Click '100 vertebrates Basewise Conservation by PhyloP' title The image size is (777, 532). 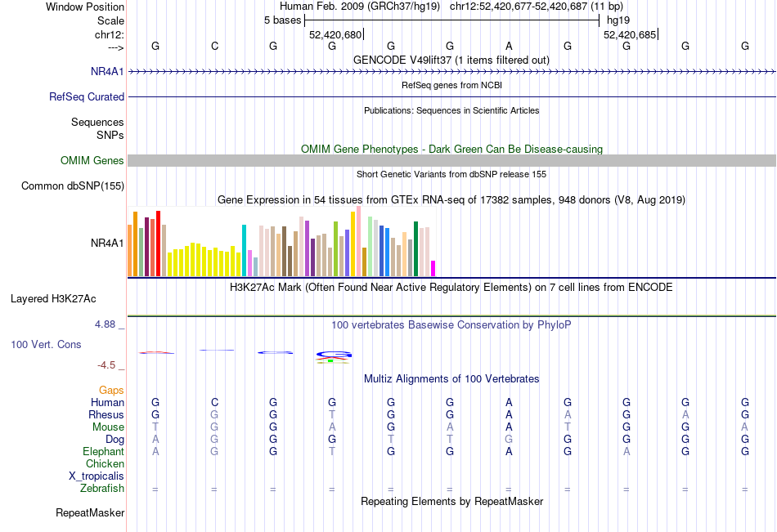(x=451, y=325)
